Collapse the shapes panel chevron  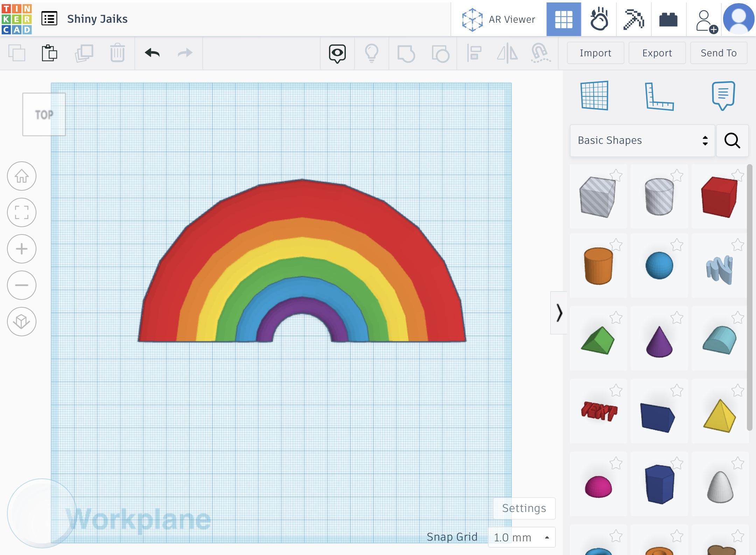pyautogui.click(x=559, y=312)
